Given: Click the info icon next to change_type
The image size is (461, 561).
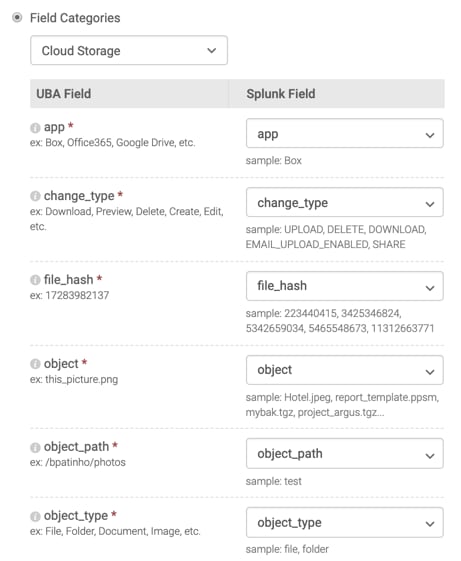Looking at the screenshot, I should point(35,196).
